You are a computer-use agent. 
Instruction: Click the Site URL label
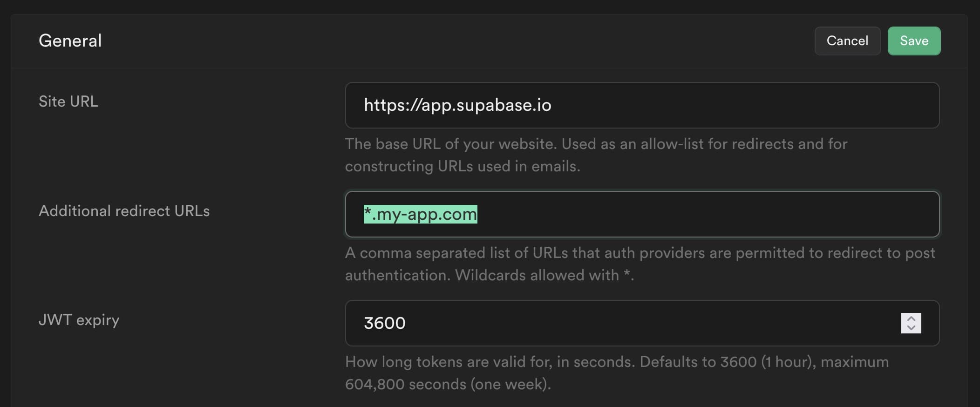click(x=68, y=102)
